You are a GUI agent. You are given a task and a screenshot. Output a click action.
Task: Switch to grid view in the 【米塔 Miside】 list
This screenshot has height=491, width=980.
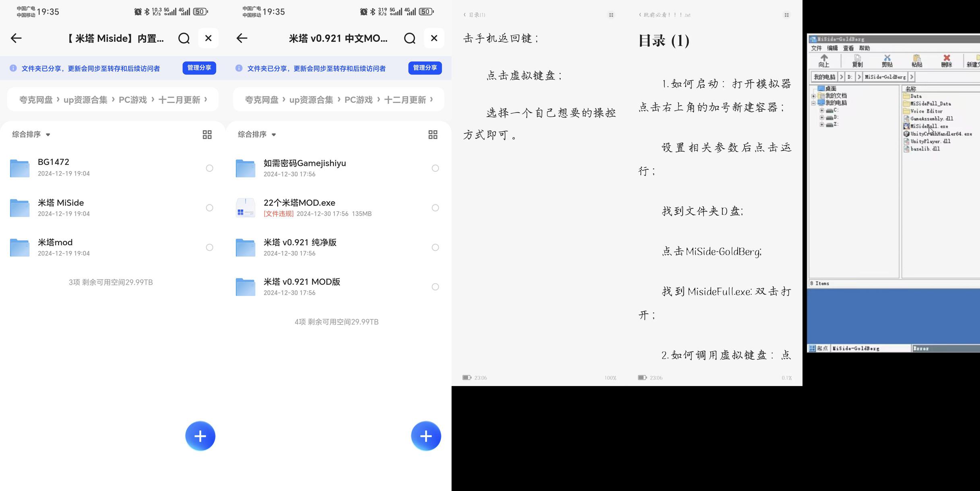[207, 135]
